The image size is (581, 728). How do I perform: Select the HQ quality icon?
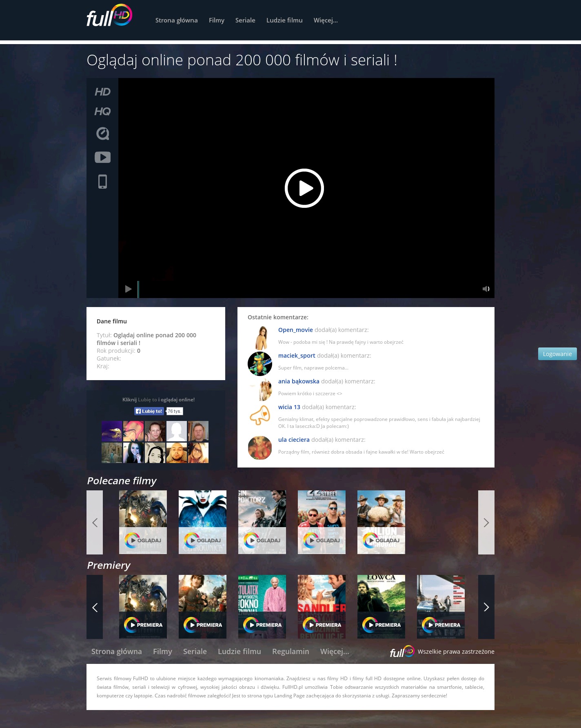[102, 111]
